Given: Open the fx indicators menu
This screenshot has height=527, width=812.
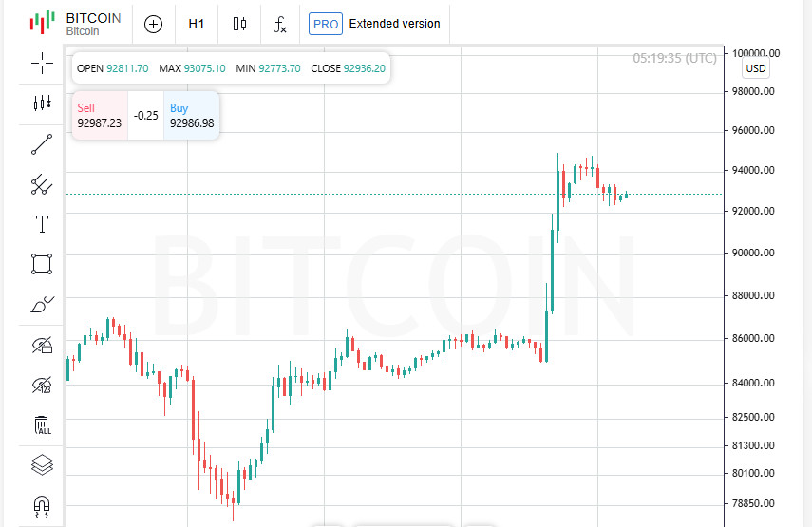Looking at the screenshot, I should [x=280, y=24].
